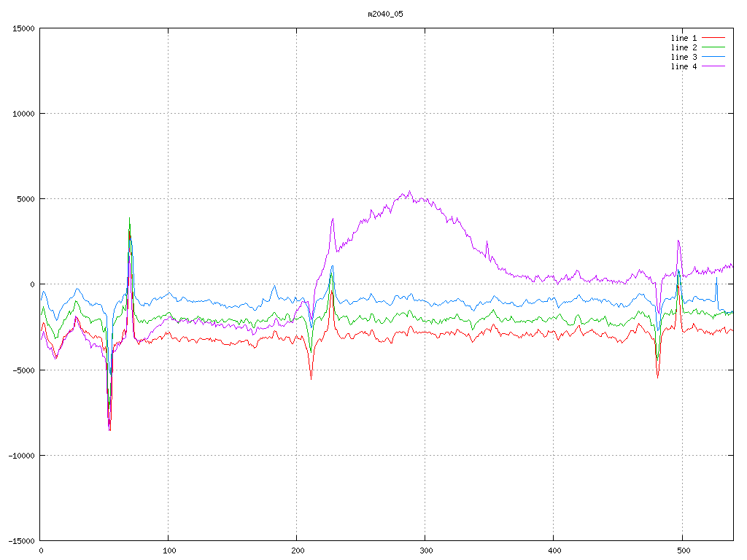747x560 pixels.
Task: Click the purple line 4 legend sample
Action: click(715, 66)
